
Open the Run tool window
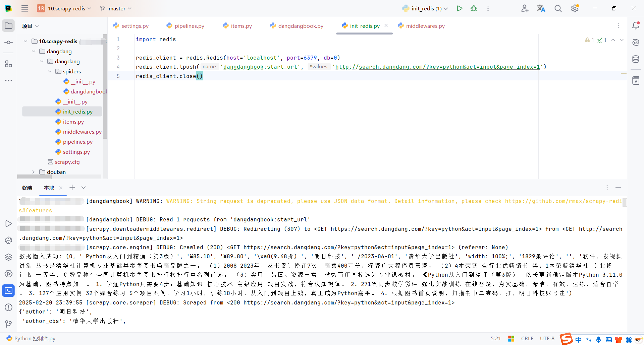pyautogui.click(x=9, y=223)
